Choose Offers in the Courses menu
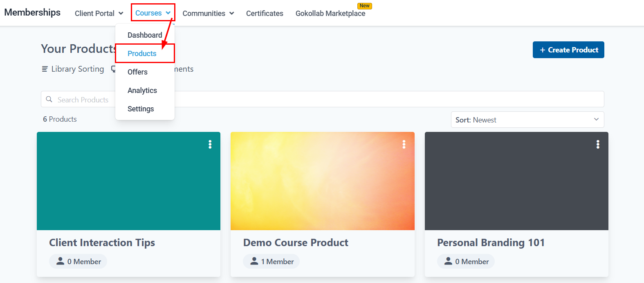 (x=137, y=72)
